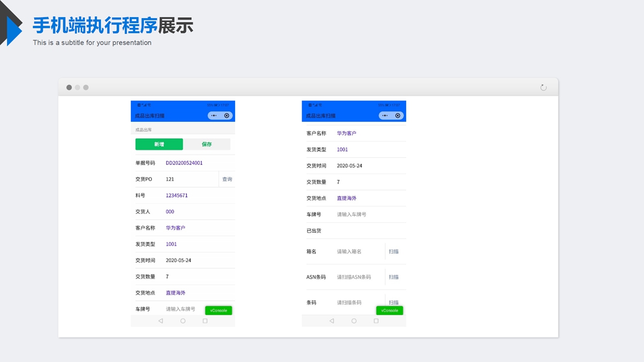This screenshot has height=362, width=644.
Task: Select the green 新增 tab
Action: pos(159,144)
